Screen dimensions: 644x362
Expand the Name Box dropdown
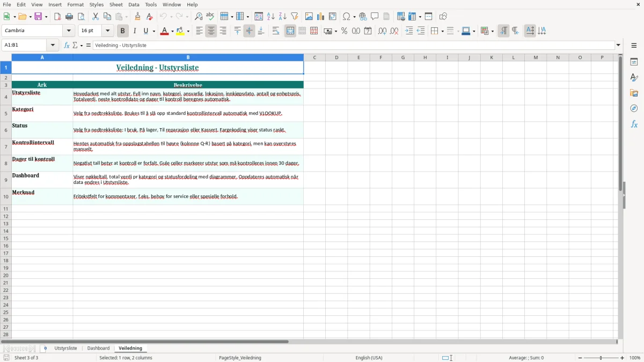[53, 46]
